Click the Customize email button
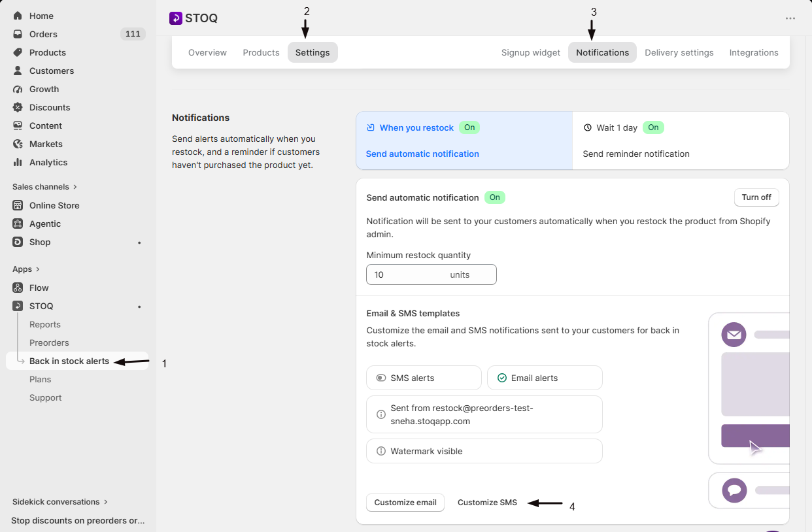812x532 pixels. tap(405, 503)
